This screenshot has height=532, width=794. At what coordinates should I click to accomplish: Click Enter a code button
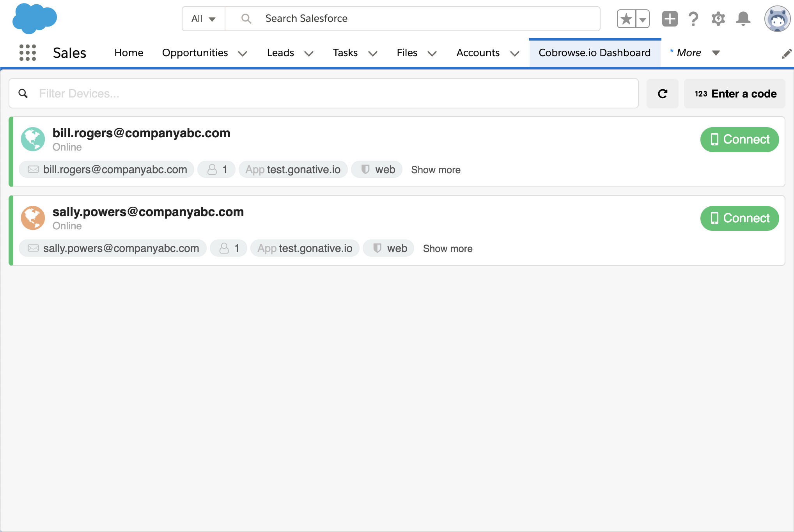tap(734, 94)
